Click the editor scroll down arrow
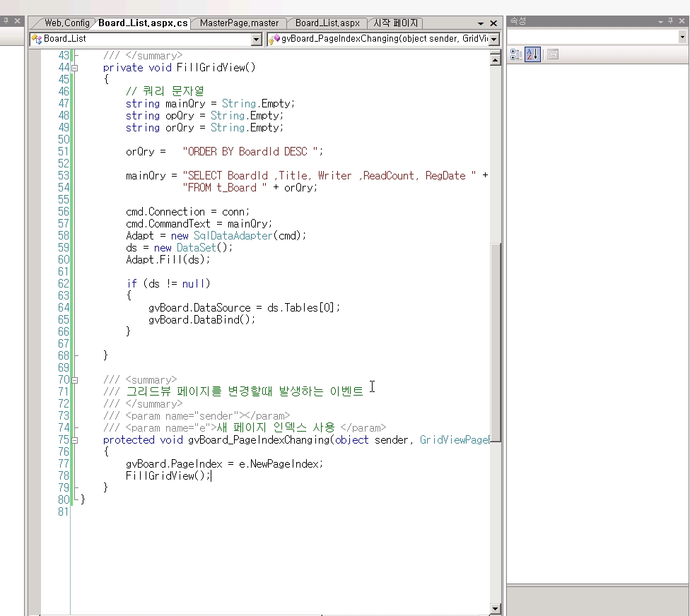Screen dimensions: 690x616 coord(495,609)
